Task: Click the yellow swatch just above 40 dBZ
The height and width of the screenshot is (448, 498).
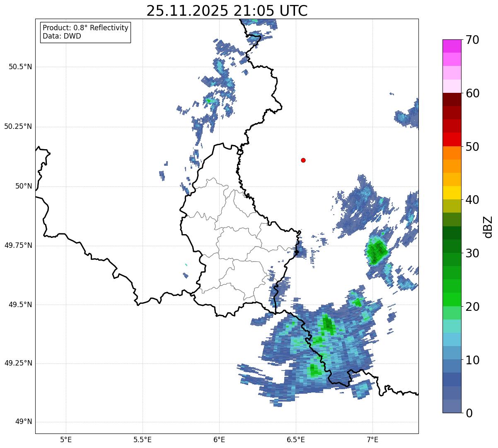Action: click(x=452, y=193)
